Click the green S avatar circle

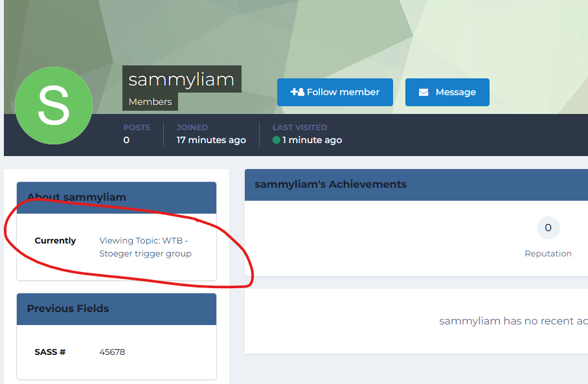click(54, 106)
